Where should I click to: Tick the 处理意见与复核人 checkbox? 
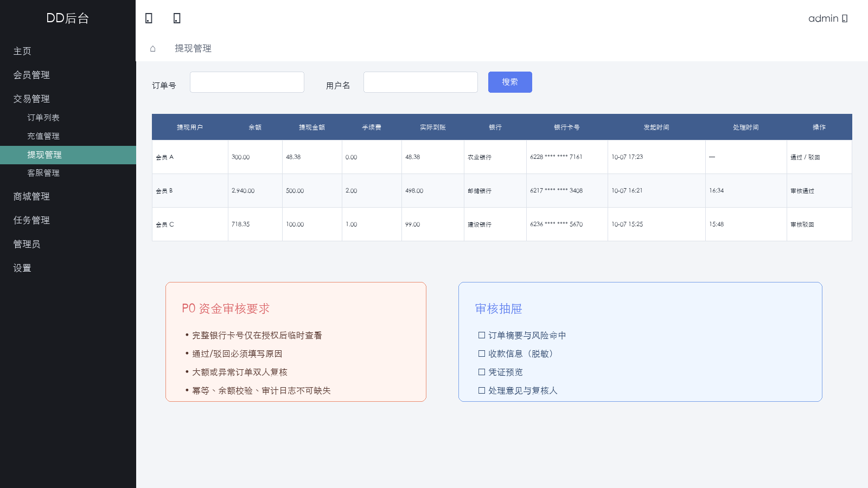[x=481, y=390]
